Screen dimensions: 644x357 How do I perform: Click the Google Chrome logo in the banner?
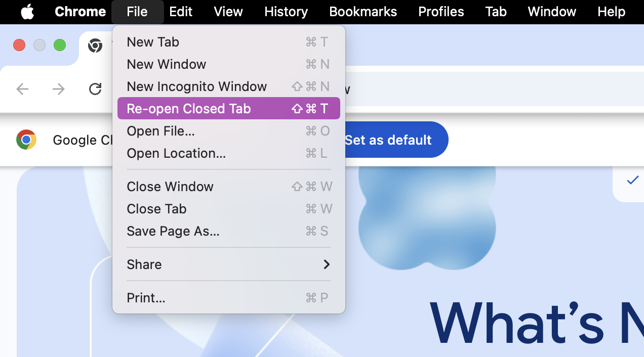(26, 139)
